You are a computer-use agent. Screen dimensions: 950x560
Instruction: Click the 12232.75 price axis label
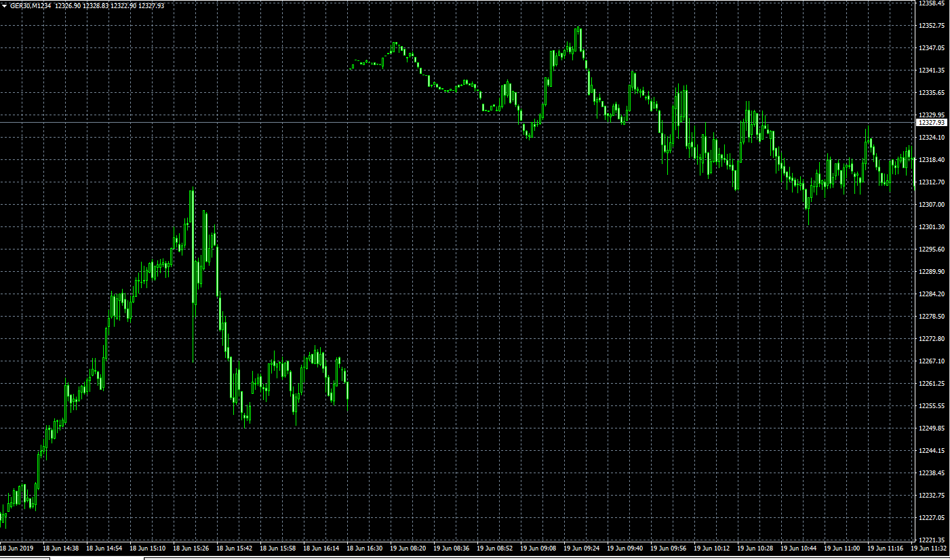click(x=932, y=496)
